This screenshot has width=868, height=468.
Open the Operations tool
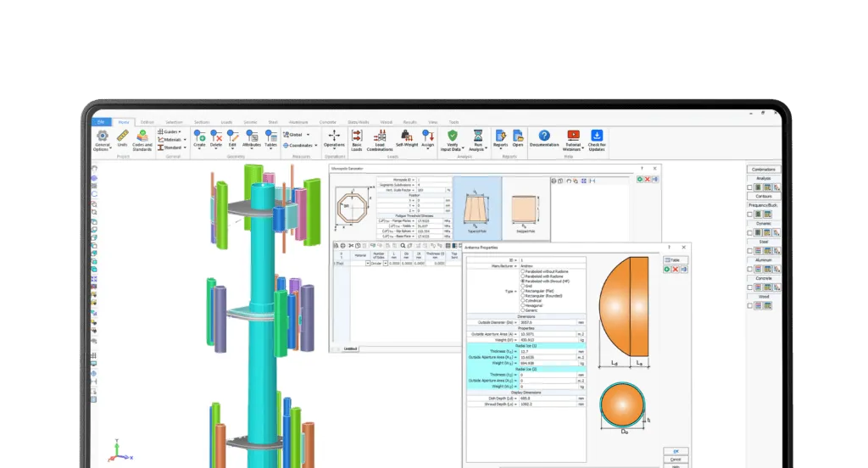tap(334, 140)
